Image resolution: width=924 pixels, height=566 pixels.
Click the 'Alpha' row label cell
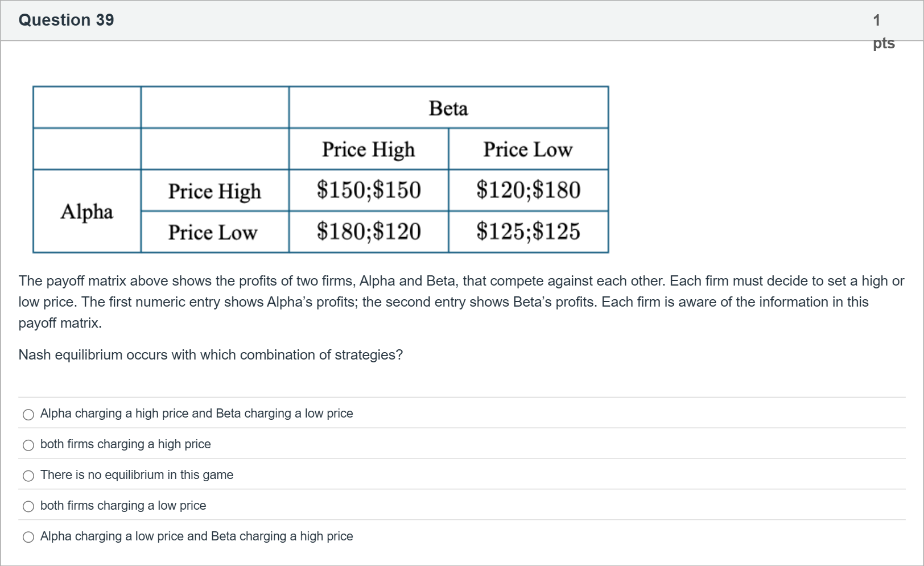pos(86,211)
